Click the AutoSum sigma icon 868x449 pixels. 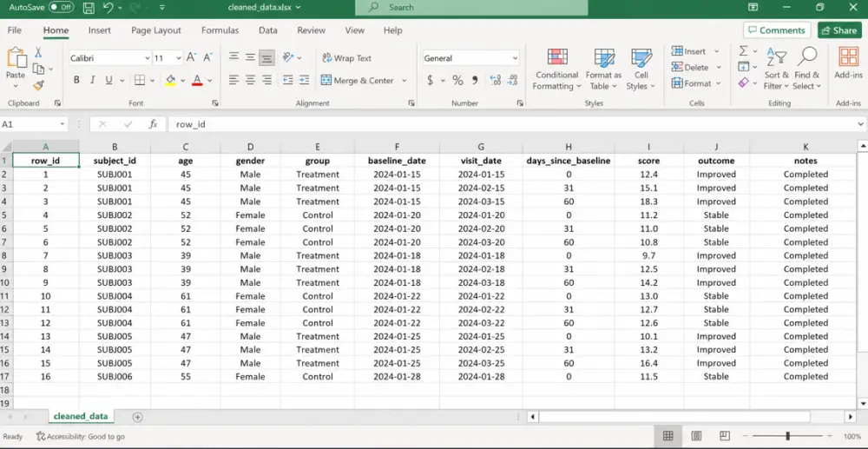tap(744, 51)
